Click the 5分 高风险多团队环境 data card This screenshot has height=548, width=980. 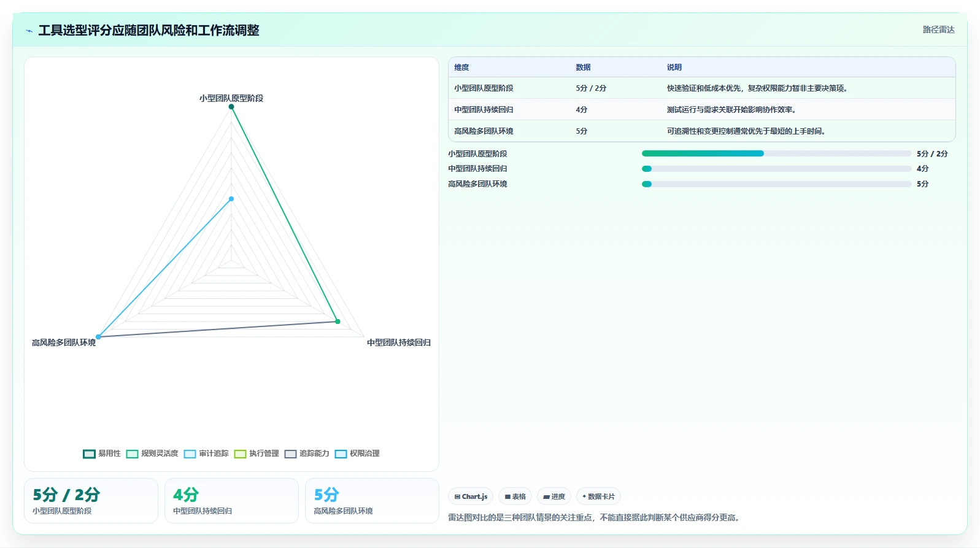click(x=372, y=501)
